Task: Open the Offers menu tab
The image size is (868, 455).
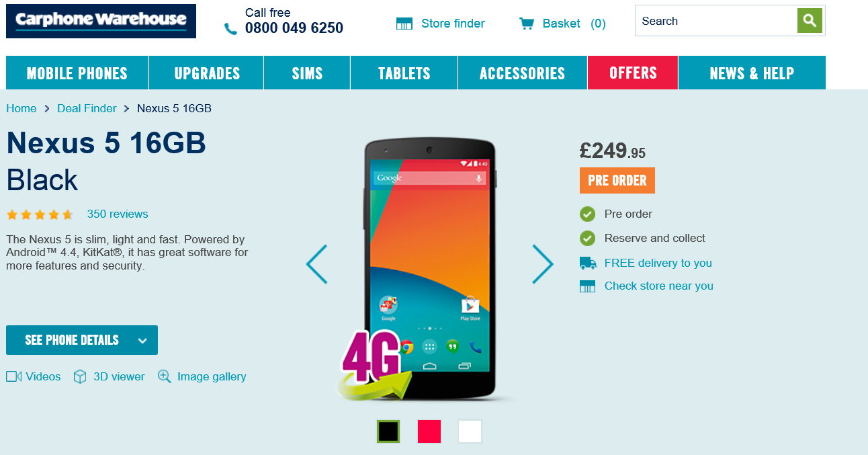Action: coord(633,73)
